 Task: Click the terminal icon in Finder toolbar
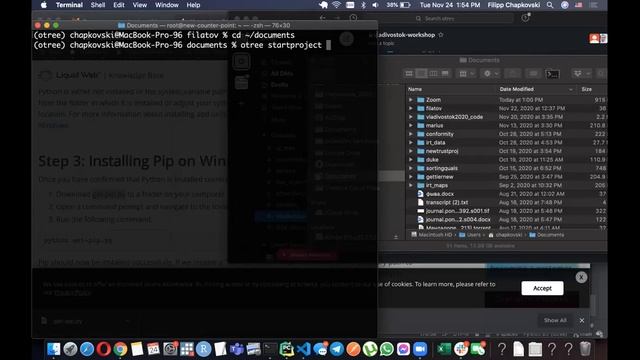552,74
